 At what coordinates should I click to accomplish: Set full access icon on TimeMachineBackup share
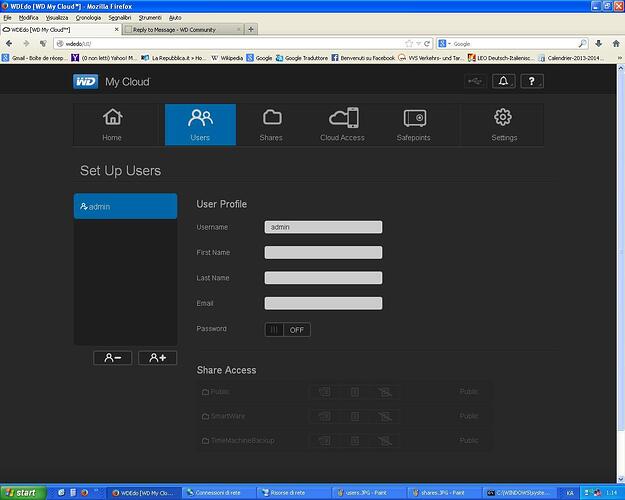324,441
